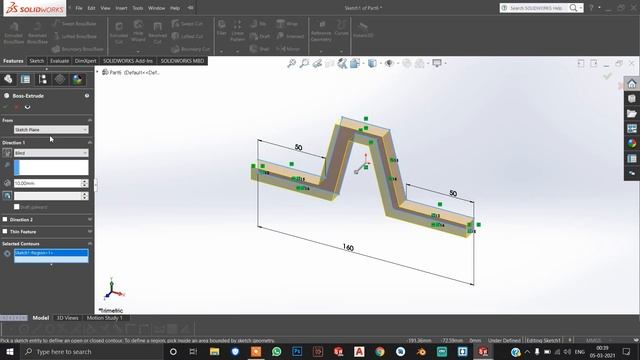Viewport: 640px width, 360px height.
Task: Open the View Orientation cube
Action: [x=355, y=63]
